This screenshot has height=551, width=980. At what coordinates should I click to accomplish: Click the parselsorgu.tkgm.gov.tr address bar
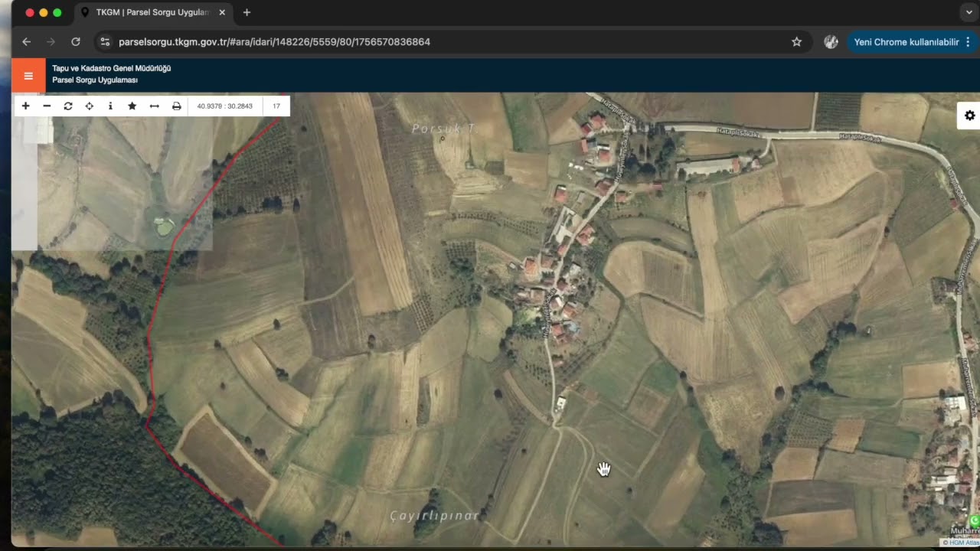452,42
